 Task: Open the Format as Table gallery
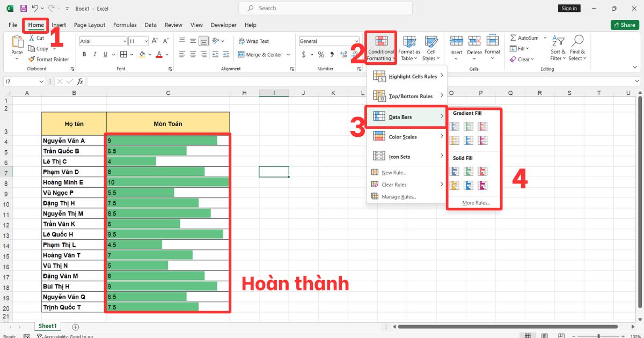[409, 48]
